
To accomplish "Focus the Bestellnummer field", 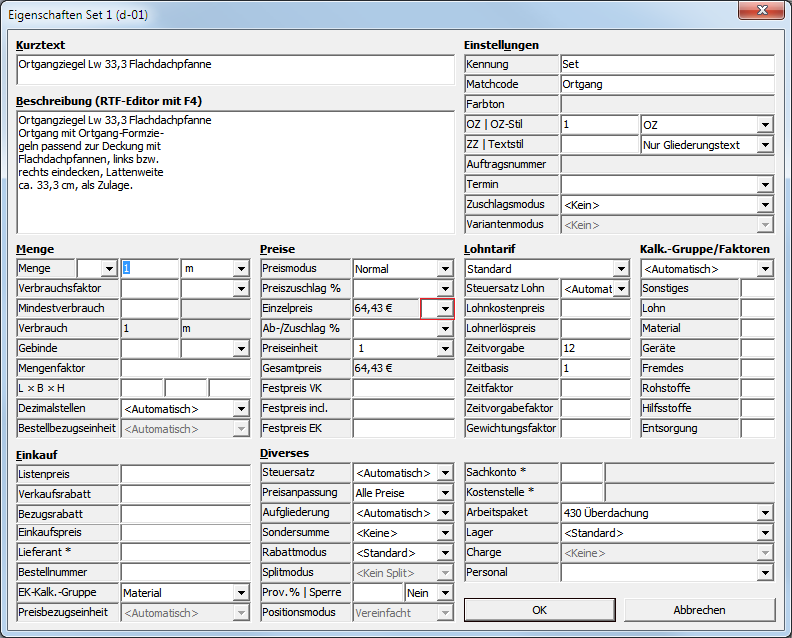I will (185, 572).
